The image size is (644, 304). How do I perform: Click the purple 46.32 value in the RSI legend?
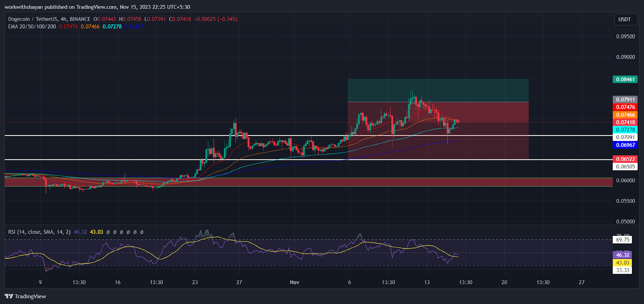click(80, 232)
